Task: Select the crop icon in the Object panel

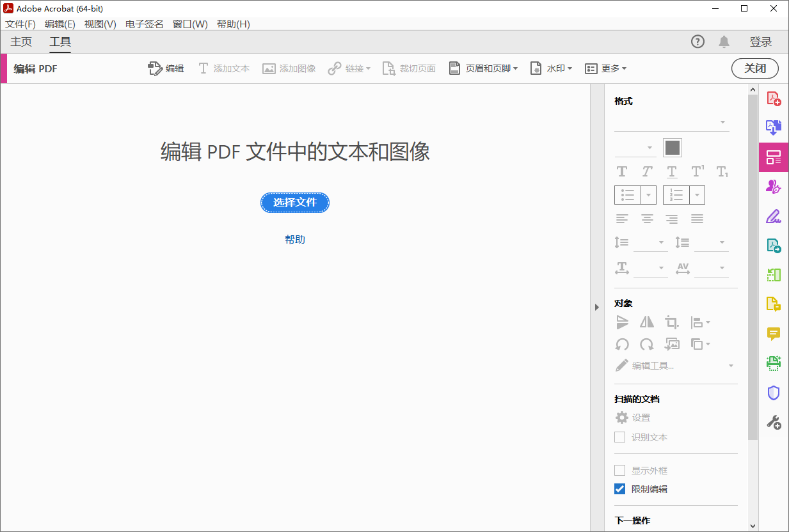Action: tap(671, 322)
